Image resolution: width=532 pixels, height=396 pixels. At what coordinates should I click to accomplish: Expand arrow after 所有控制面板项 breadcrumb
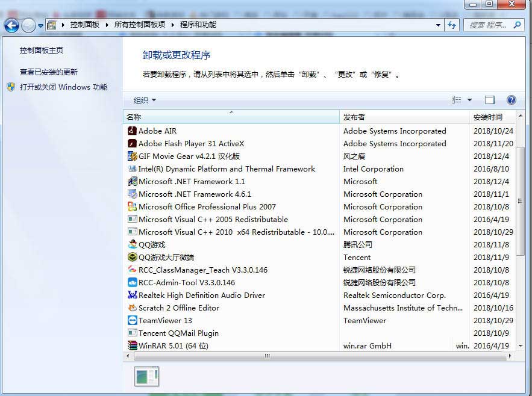(x=173, y=25)
